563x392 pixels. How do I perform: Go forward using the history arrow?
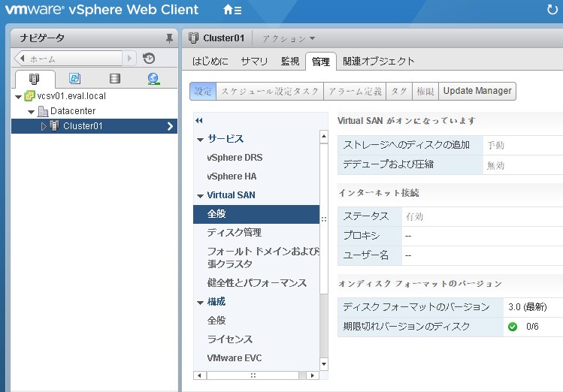[x=129, y=58]
